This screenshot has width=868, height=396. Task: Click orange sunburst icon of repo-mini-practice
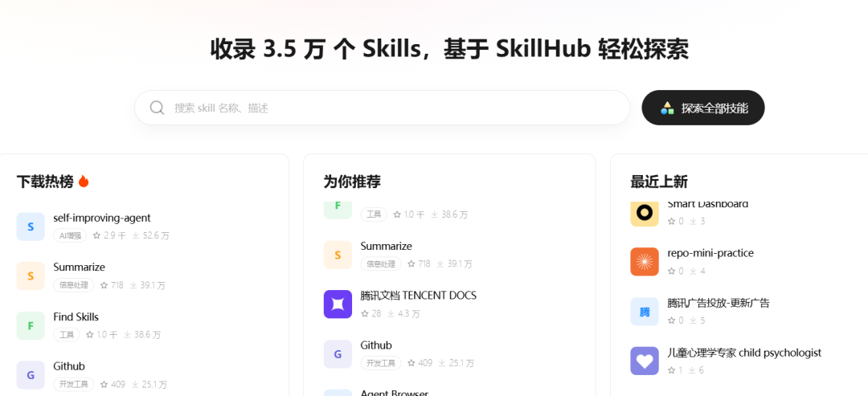click(x=645, y=262)
